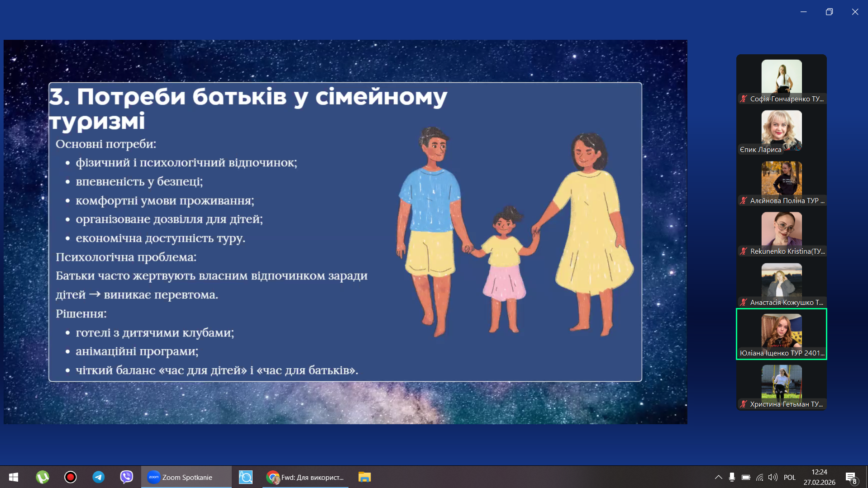
Task: Open the notification center button
Action: pyautogui.click(x=850, y=477)
